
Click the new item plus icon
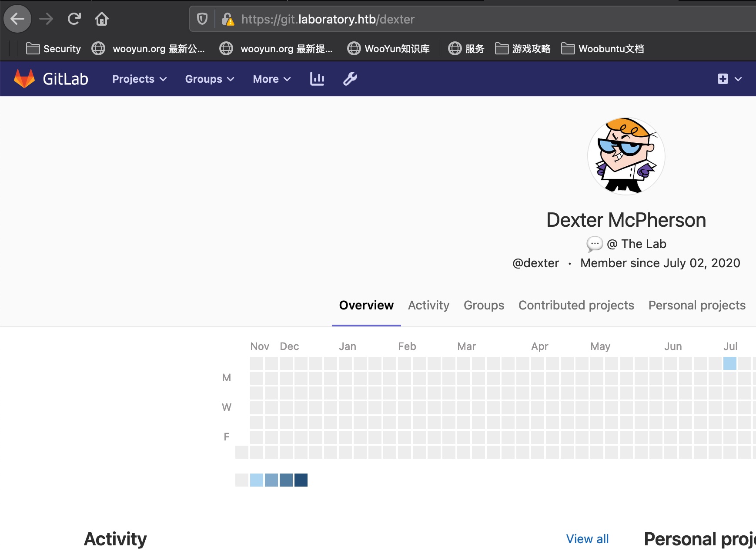coord(723,79)
